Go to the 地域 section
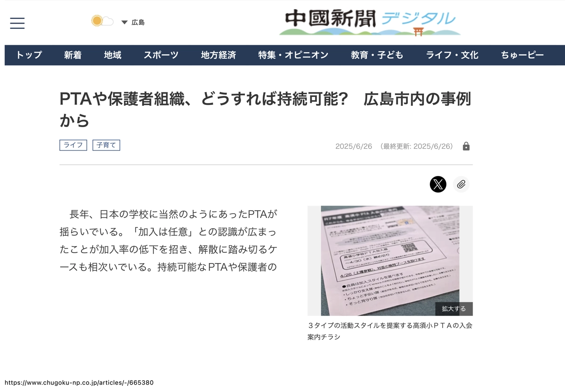The image size is (565, 392). pos(113,55)
